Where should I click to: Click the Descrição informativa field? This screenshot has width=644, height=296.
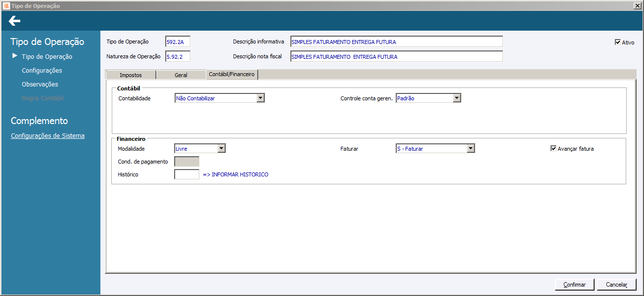396,42
